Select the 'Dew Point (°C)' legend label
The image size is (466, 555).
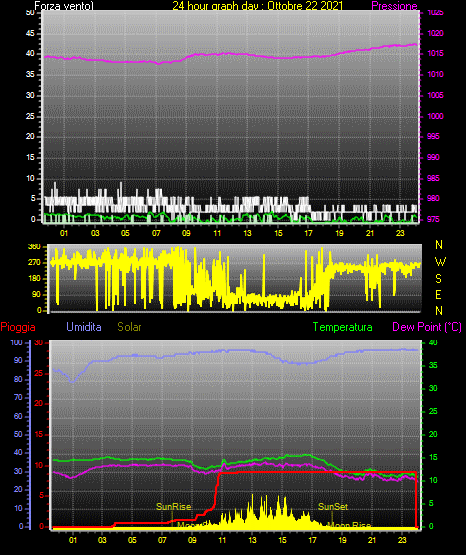pos(427,327)
